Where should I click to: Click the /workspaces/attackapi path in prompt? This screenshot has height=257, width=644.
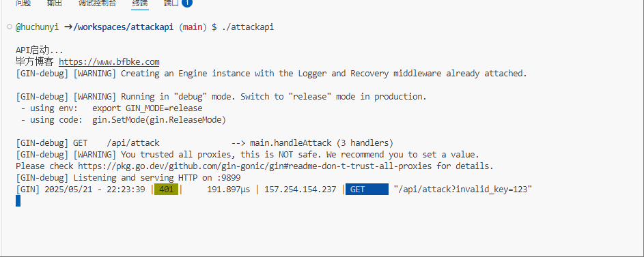[x=123, y=27]
